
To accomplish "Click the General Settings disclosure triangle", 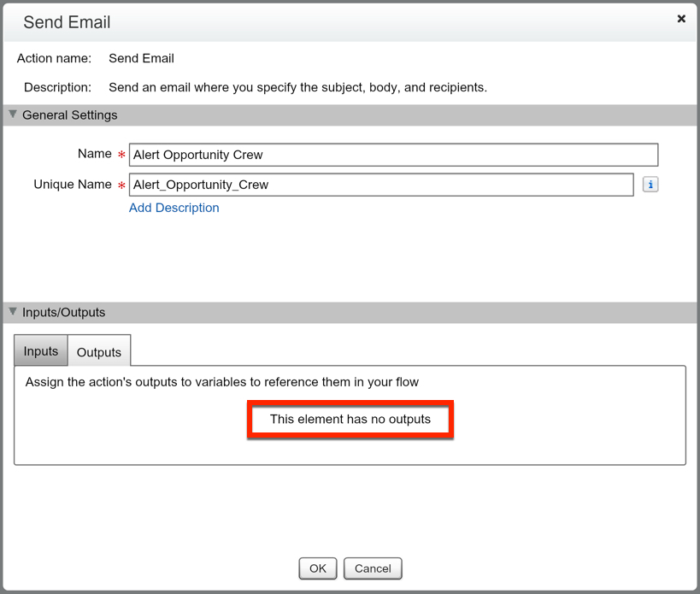I will coord(12,114).
